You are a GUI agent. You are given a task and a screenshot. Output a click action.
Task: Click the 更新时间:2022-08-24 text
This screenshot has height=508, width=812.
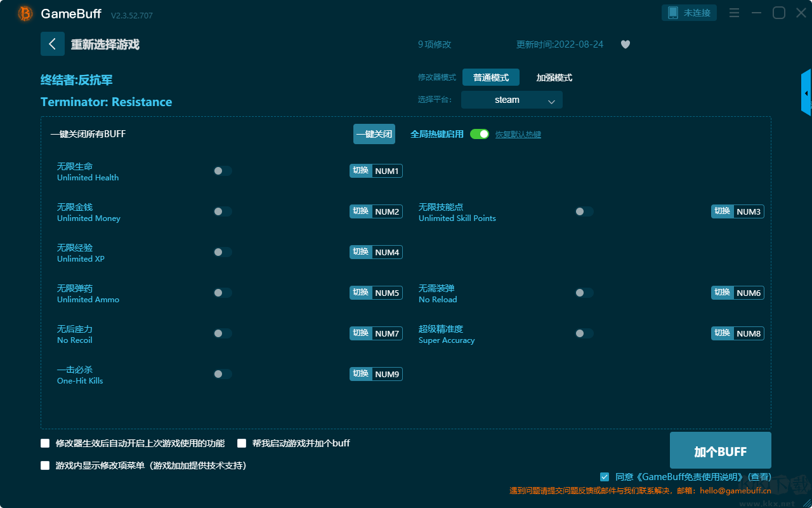click(560, 44)
